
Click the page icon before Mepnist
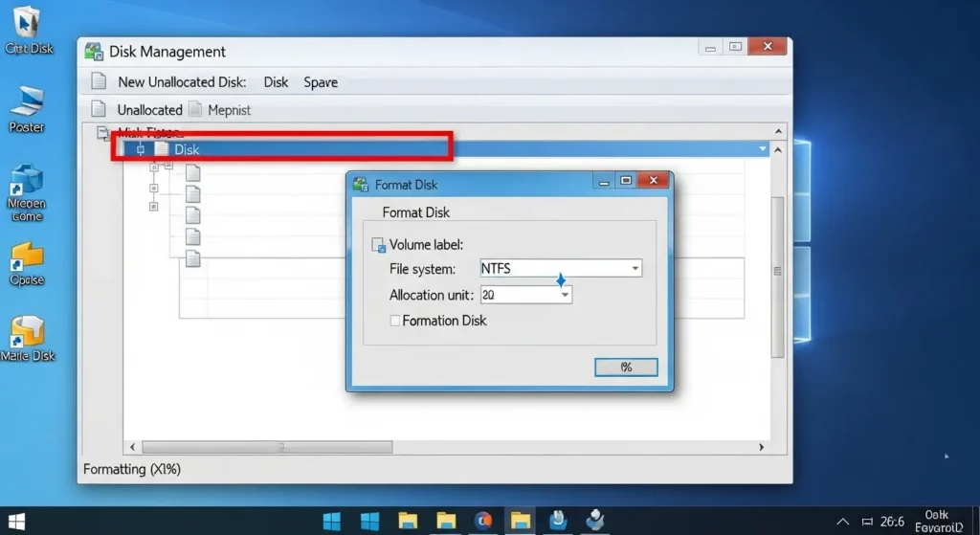195,109
